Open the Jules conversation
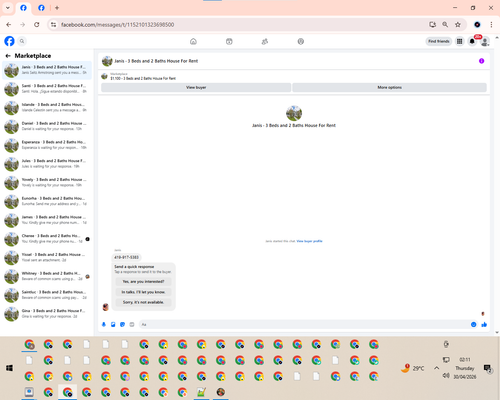500x400 pixels. 47,163
